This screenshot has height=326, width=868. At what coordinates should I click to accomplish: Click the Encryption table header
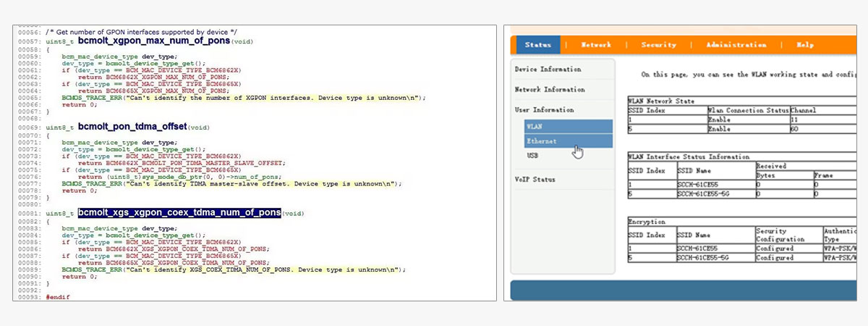pos(647,222)
